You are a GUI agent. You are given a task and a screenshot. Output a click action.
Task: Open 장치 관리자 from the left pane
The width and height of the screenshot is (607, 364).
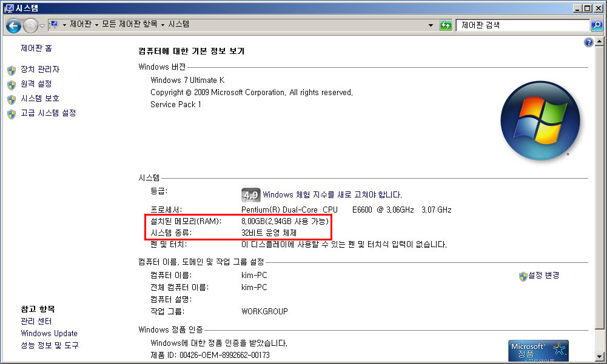pos(40,70)
